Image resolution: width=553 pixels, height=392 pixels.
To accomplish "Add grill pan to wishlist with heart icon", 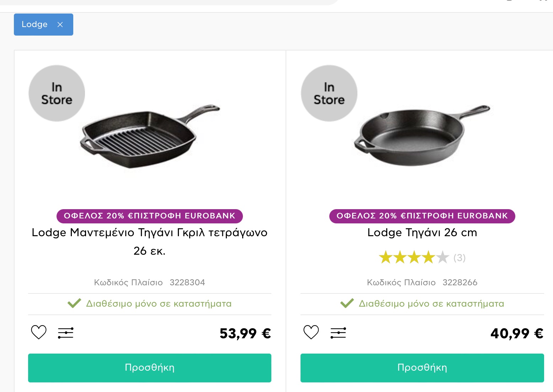I will pos(38,333).
